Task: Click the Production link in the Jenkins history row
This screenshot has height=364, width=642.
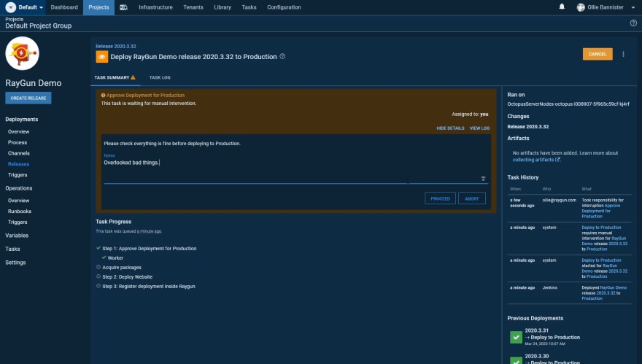Action: pos(592,298)
